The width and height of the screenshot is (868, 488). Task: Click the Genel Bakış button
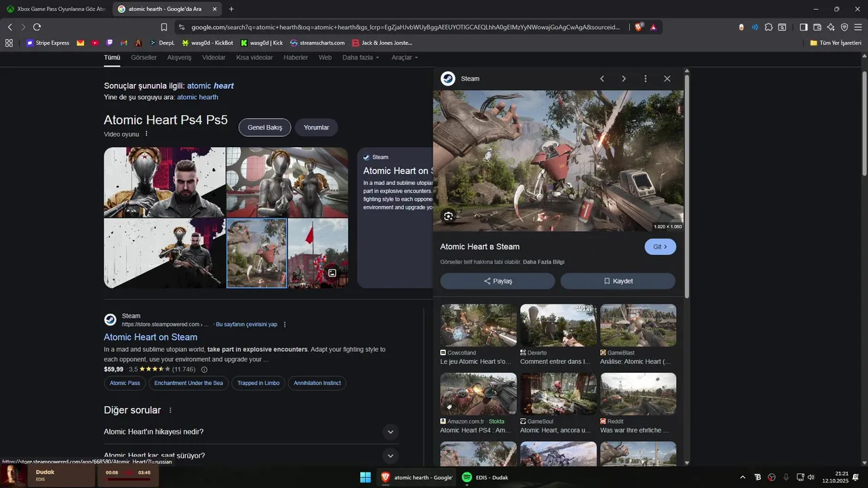(264, 127)
